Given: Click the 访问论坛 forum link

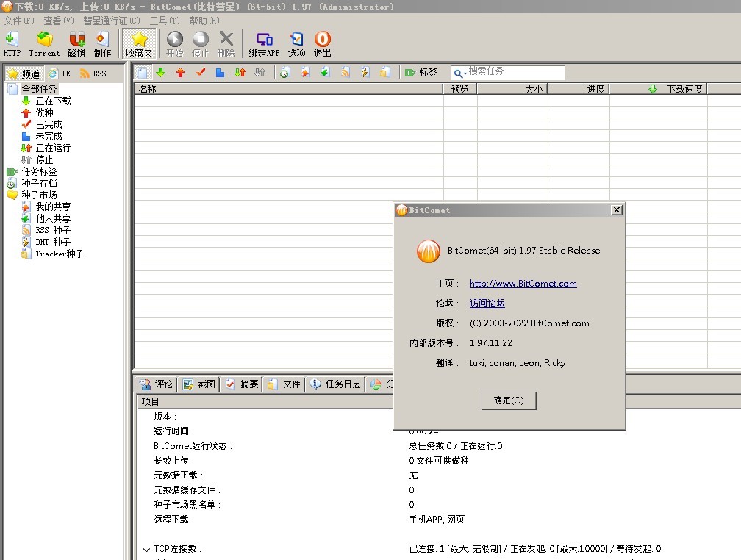Looking at the screenshot, I should 487,304.
